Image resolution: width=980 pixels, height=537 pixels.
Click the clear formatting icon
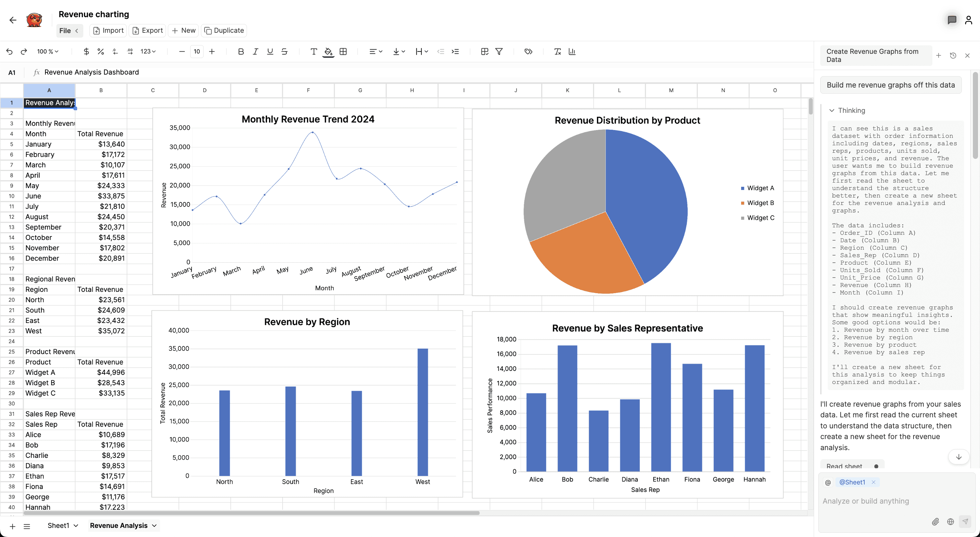pyautogui.click(x=557, y=51)
